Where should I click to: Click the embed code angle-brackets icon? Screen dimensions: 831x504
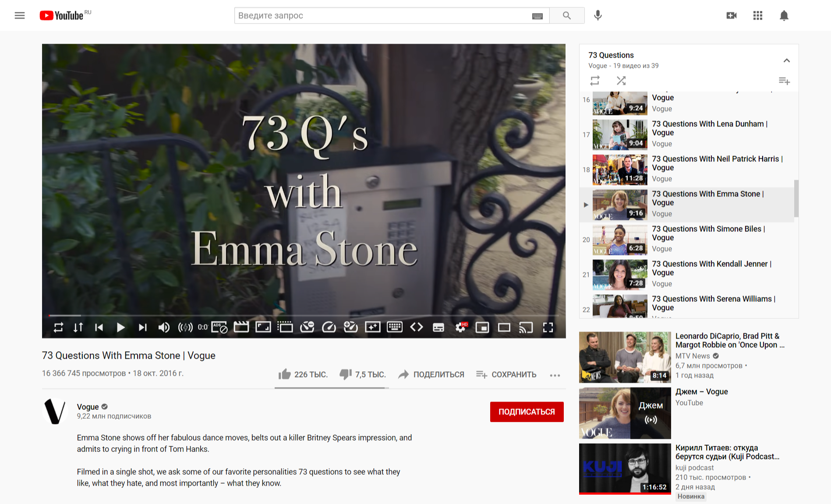point(417,327)
